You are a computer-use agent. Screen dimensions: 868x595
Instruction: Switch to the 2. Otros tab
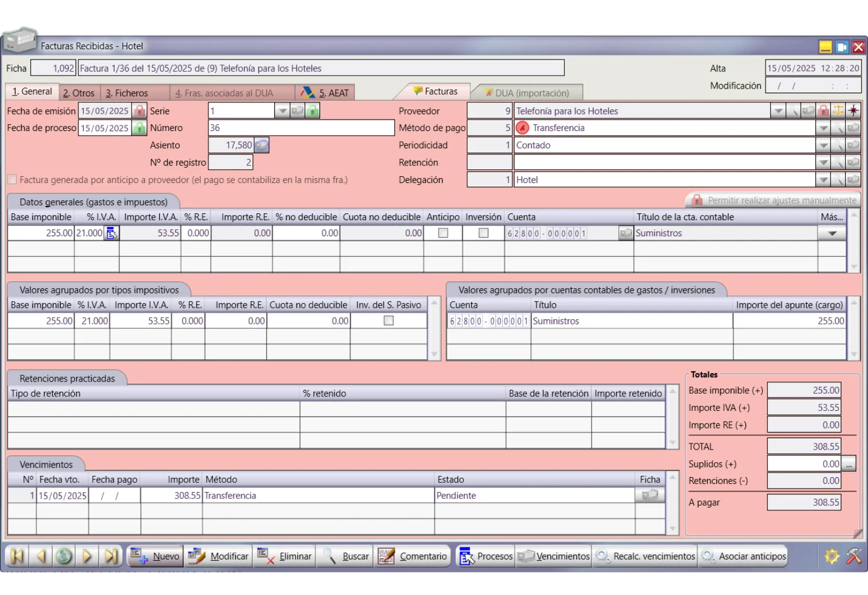coord(79,93)
